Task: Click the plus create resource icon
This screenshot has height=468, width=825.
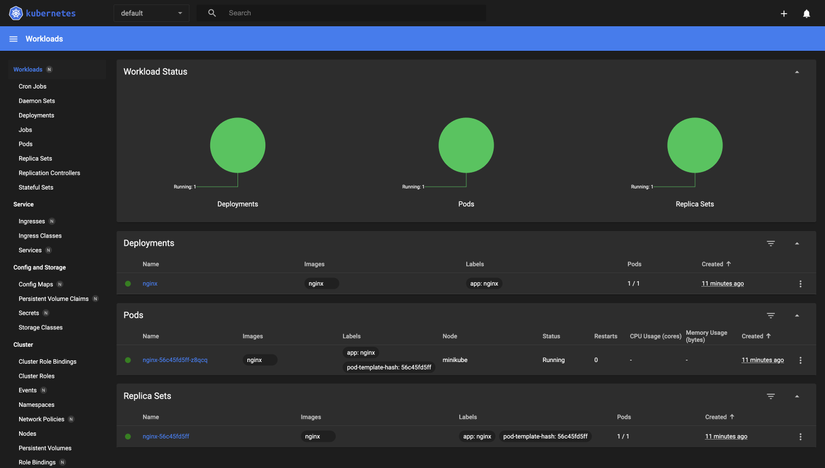Action: coord(783,14)
